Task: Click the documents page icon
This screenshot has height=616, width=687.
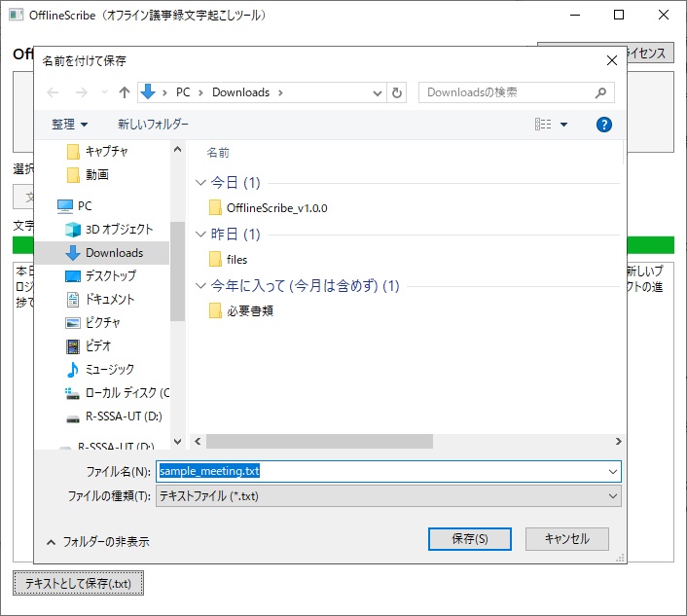Action: click(x=73, y=299)
